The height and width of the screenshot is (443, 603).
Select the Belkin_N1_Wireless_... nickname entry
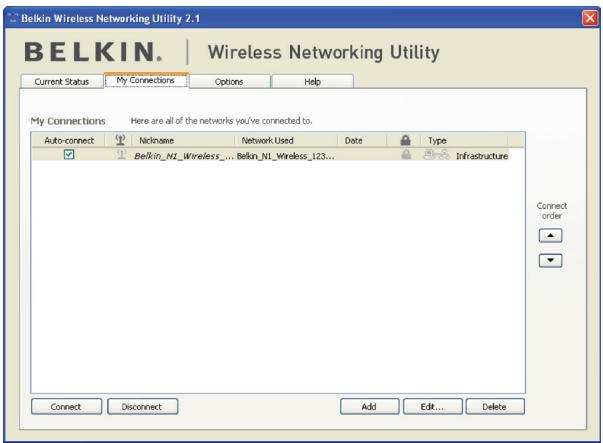pyautogui.click(x=184, y=156)
